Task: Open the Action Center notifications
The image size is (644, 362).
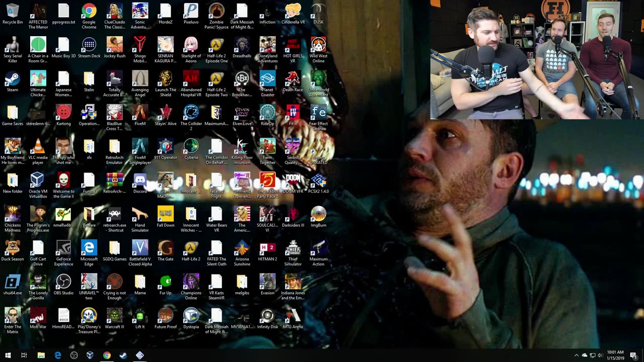Action: pos(633,355)
